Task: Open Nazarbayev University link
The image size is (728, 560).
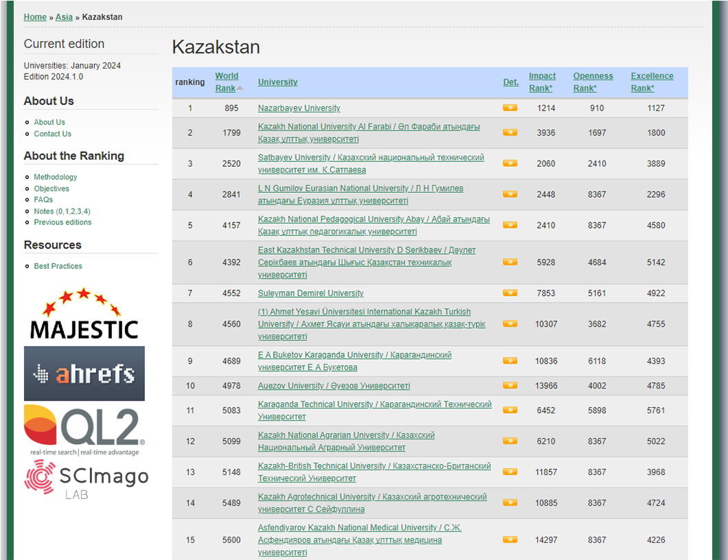Action: [299, 108]
